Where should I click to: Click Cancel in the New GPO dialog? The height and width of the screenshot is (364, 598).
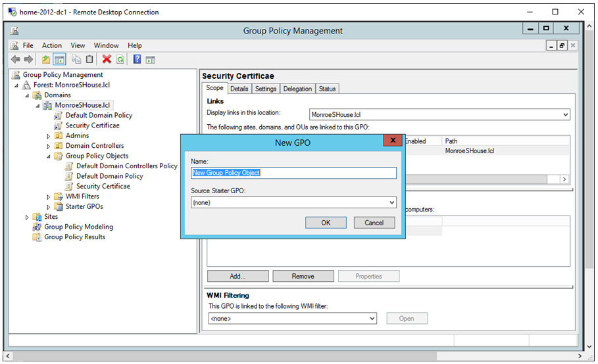tap(374, 223)
